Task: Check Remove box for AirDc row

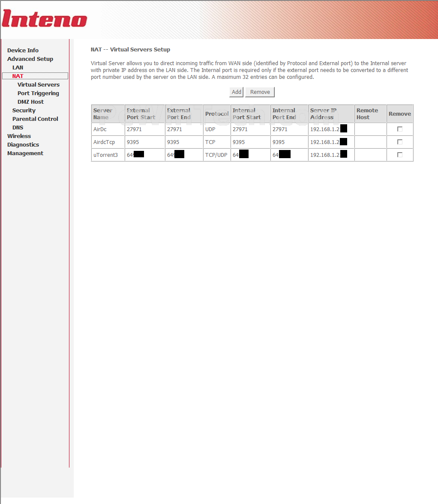Action: 400,129
